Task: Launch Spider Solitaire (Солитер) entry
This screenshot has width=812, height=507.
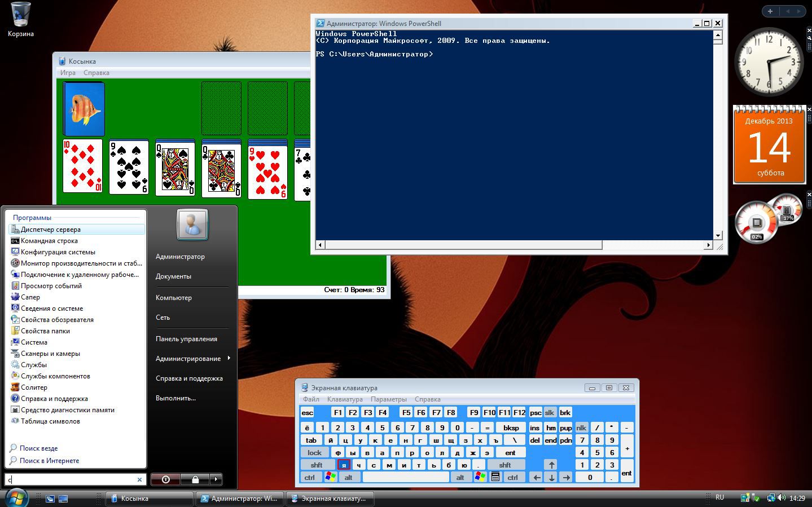Action: (x=77, y=387)
